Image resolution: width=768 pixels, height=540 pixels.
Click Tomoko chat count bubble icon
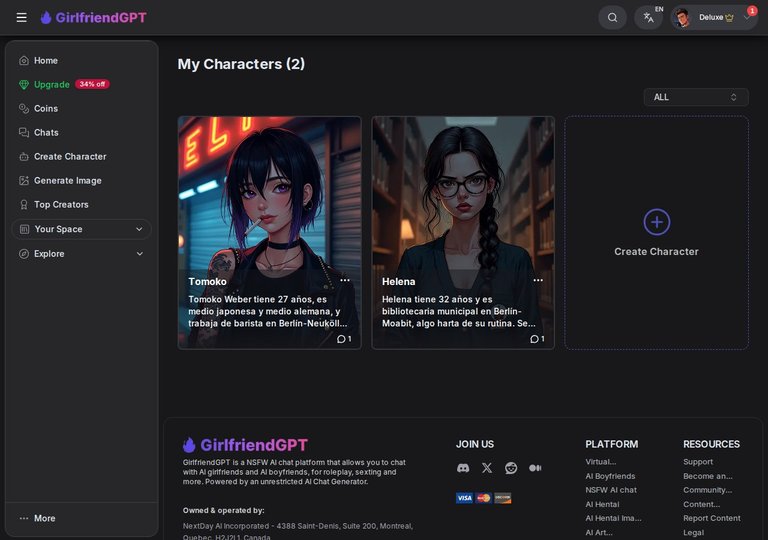341,339
